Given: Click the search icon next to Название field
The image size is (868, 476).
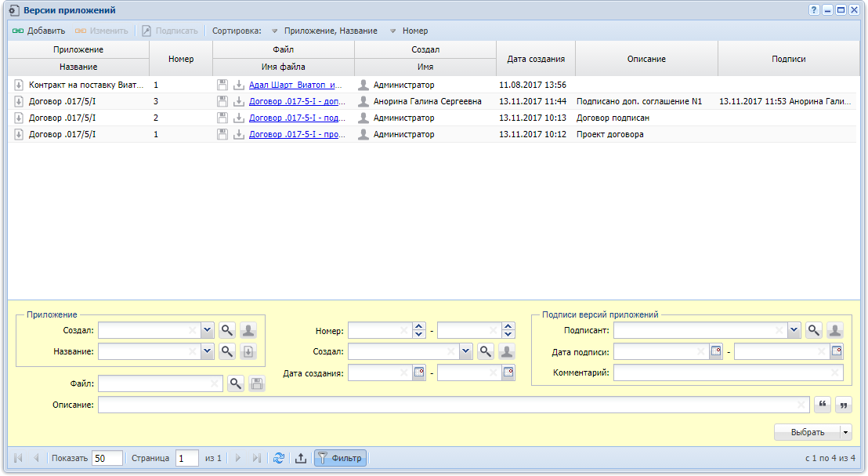Looking at the screenshot, I should point(227,351).
